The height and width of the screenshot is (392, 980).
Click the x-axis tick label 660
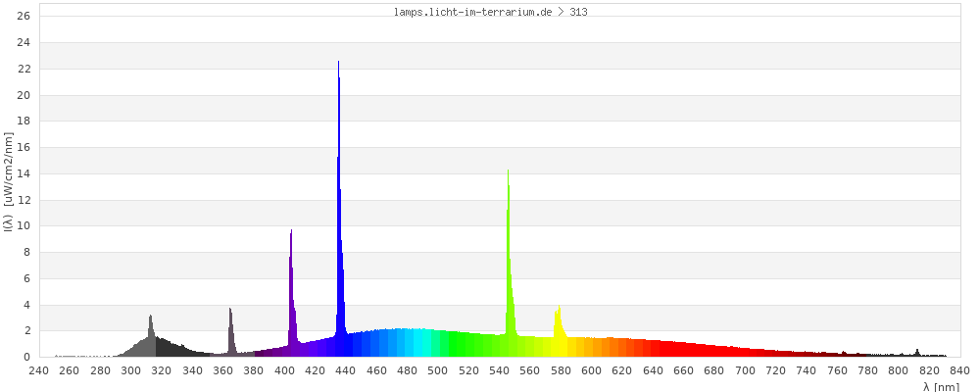(683, 370)
